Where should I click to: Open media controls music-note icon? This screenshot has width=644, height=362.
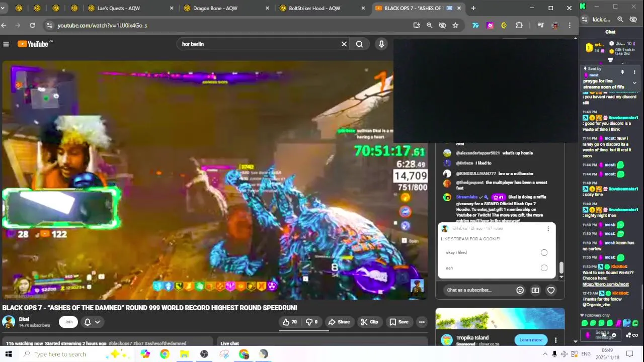(x=540, y=25)
